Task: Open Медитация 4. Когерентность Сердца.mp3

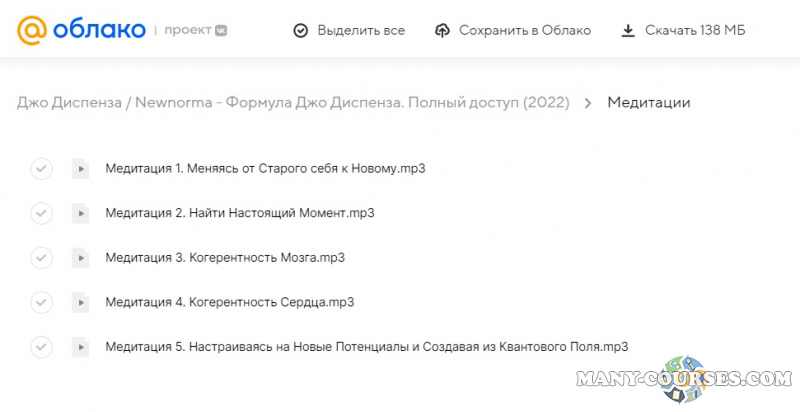Action: click(x=229, y=302)
